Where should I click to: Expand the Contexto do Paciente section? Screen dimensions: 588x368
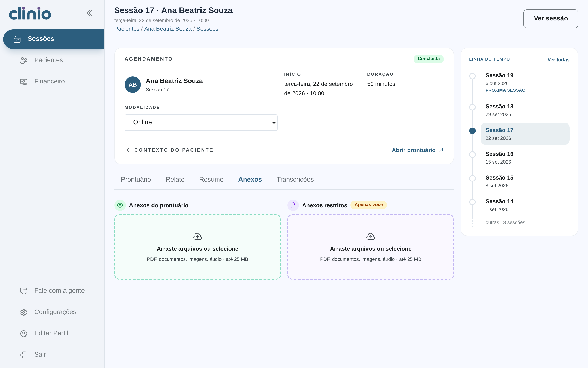(169, 150)
